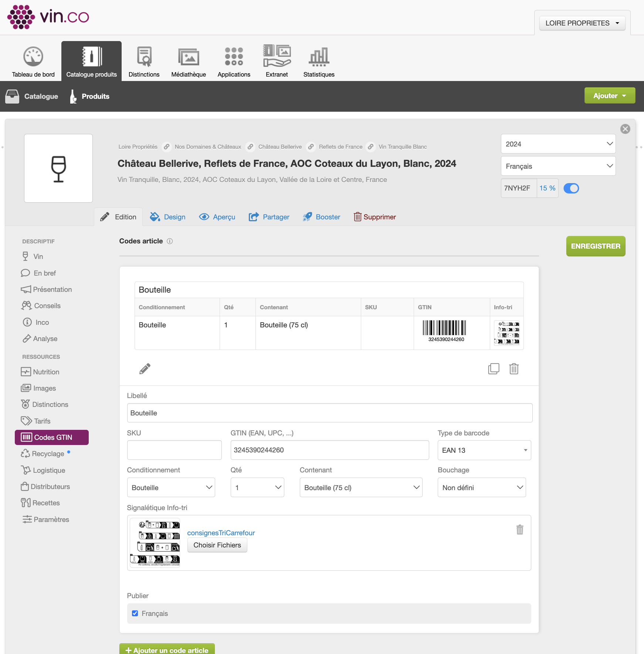Close the product panel with X icon
The image size is (644, 654).
pyautogui.click(x=625, y=129)
